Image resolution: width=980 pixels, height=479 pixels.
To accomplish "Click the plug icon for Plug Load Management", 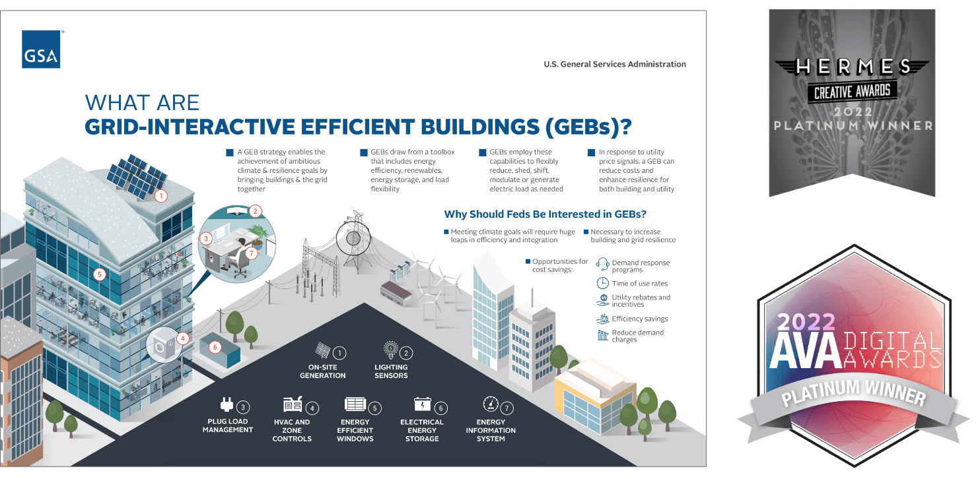I will [227, 404].
